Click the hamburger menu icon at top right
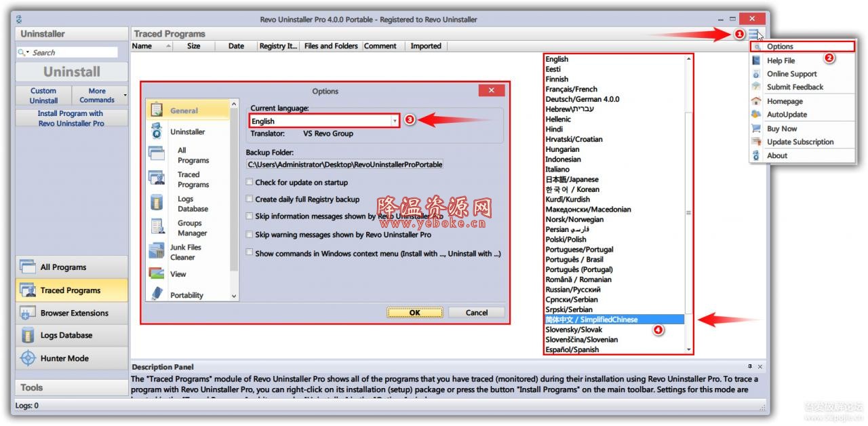The height and width of the screenshot is (426, 868). [754, 33]
